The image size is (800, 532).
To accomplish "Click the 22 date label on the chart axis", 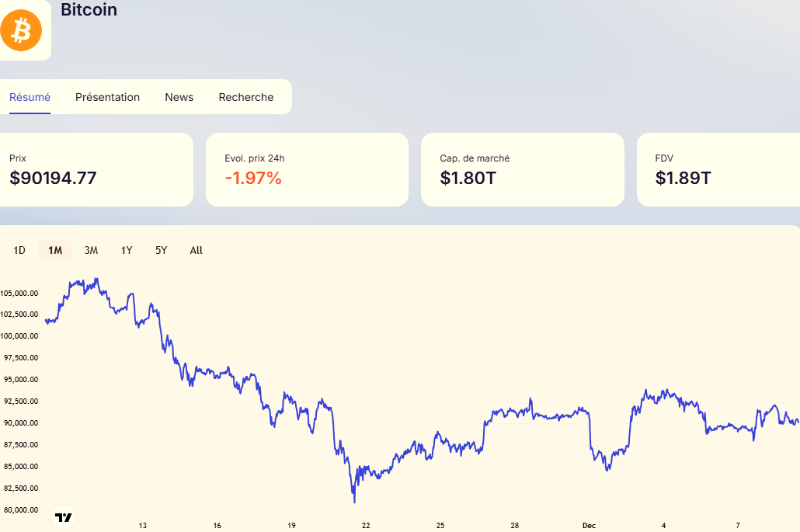I will 366,524.
